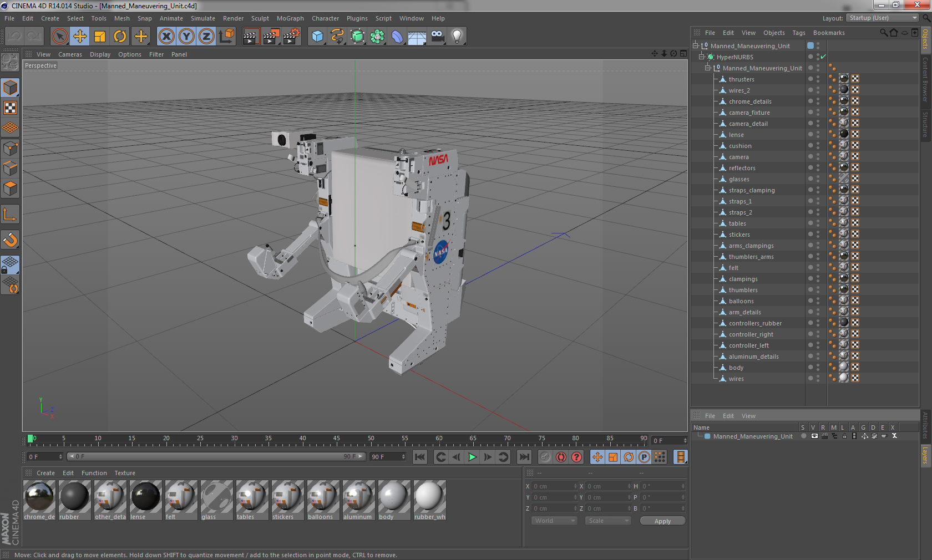Go to start of animation
The image size is (932, 560).
pyautogui.click(x=420, y=457)
